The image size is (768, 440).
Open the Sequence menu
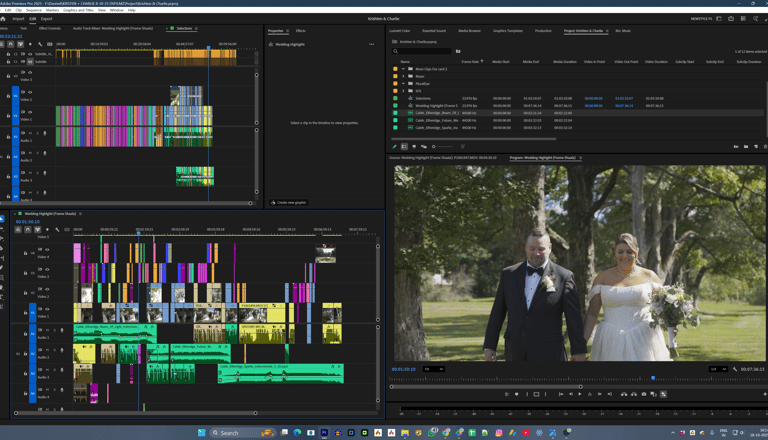click(36, 10)
